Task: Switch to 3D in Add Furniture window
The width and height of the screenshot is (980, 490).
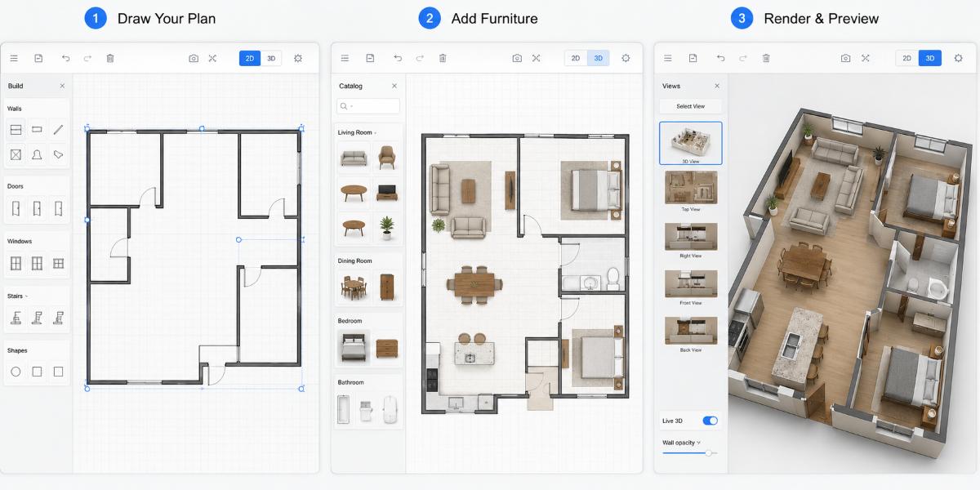Action: tap(599, 58)
